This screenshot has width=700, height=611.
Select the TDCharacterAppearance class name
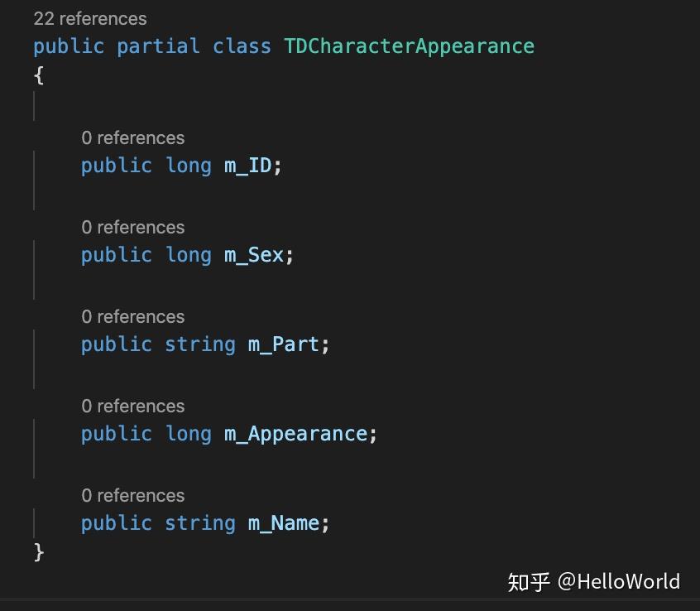coord(409,46)
